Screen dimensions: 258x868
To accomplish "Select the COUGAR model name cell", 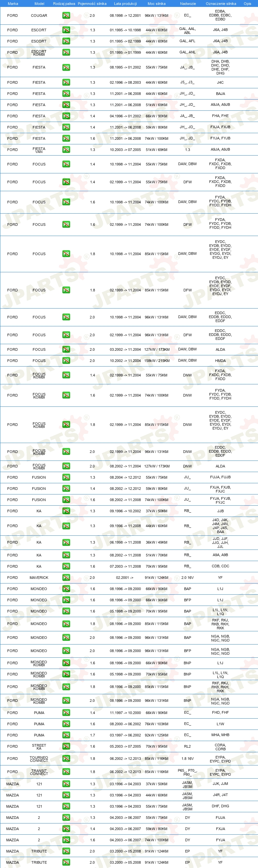I will click(39, 15).
